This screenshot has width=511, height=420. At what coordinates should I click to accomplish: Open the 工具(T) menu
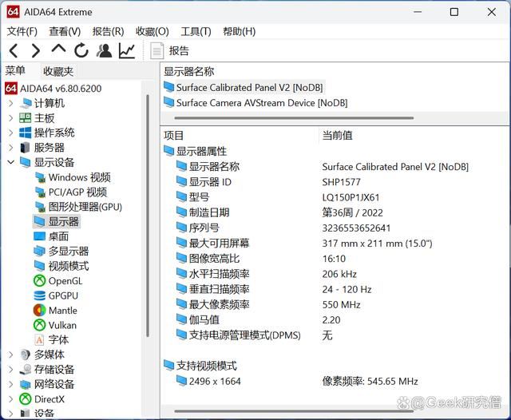click(196, 31)
